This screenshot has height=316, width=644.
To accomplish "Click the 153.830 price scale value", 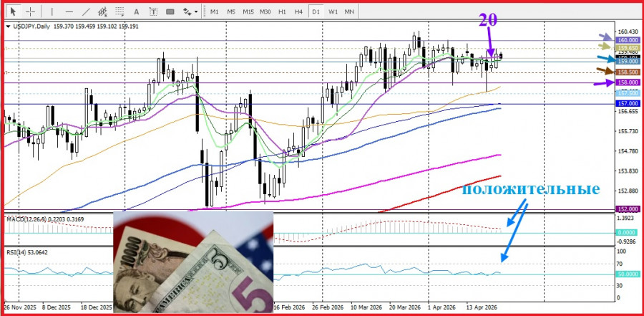I will pyautogui.click(x=628, y=171).
